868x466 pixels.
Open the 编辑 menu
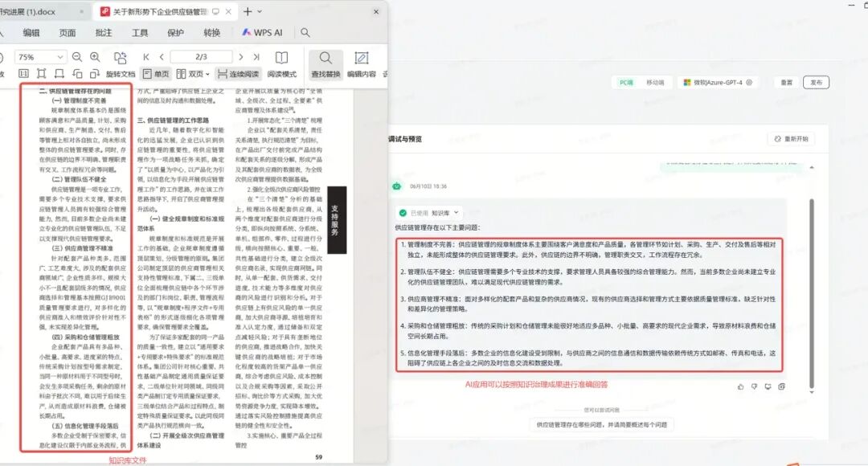click(31, 33)
